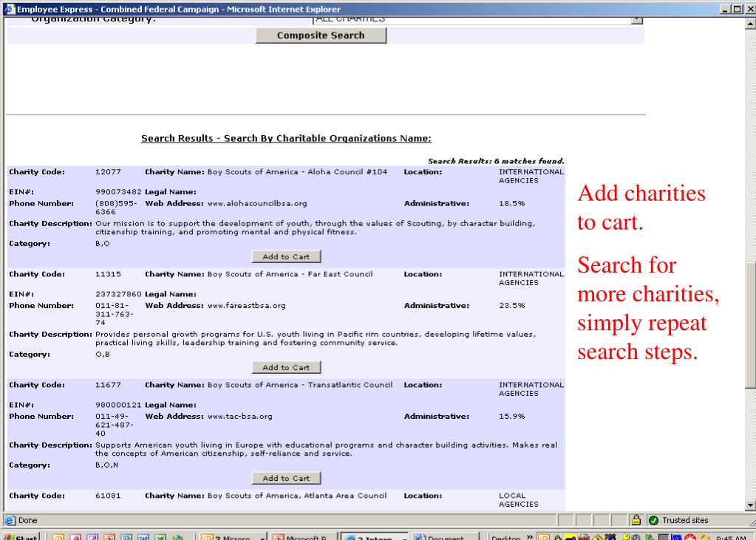This screenshot has height=540, width=756.
Task: Click LOCAL AGENCIES location text
Action: (518, 500)
